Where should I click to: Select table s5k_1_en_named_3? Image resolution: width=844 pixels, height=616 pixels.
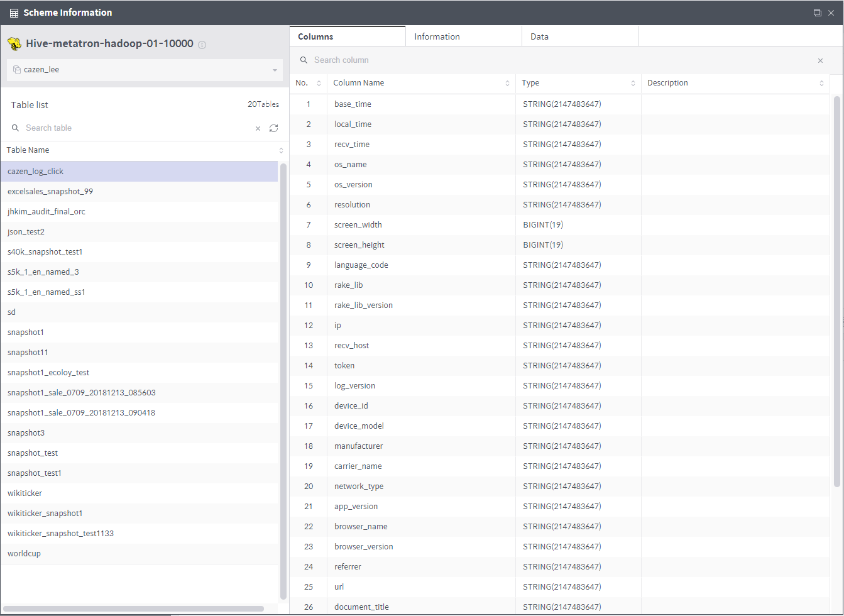139,272
